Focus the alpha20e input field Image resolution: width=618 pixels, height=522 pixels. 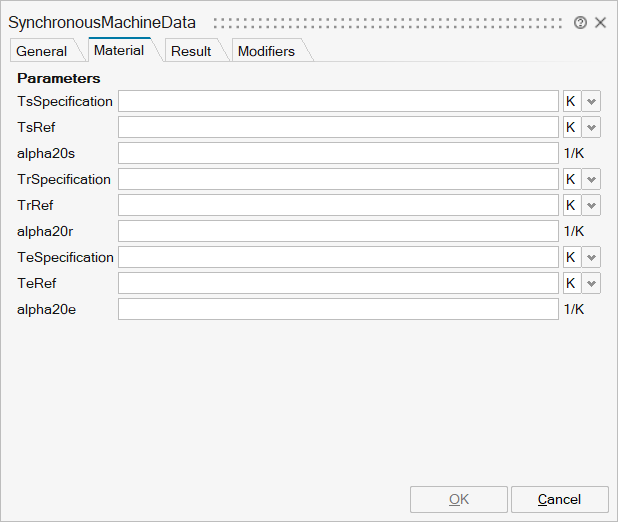point(338,309)
